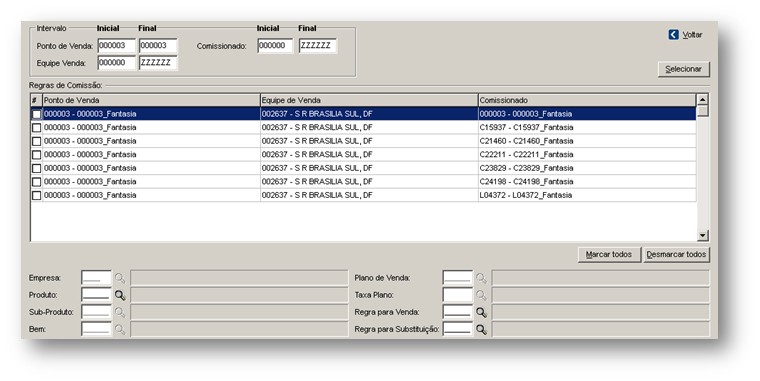
Task: Click the Bem code input field
Action: point(96,329)
